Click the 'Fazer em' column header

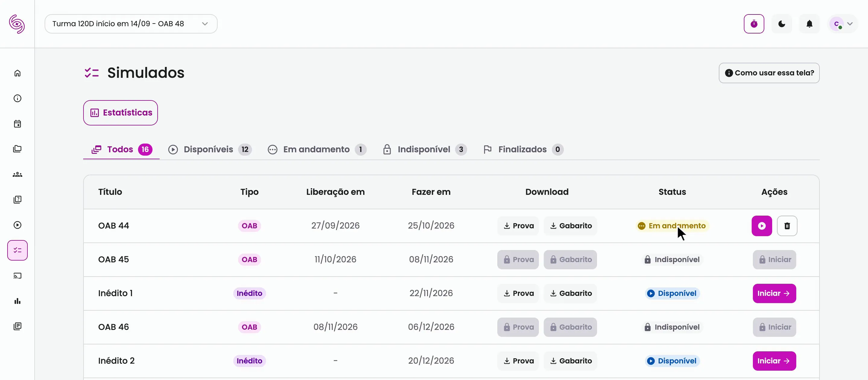[x=431, y=192]
